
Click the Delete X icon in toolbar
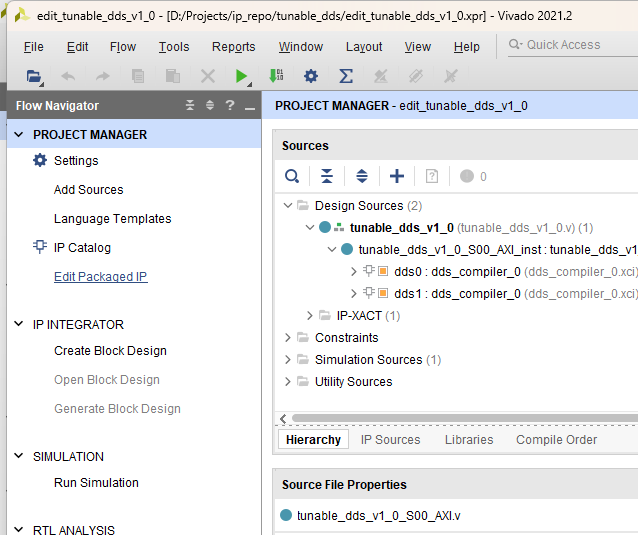[x=208, y=76]
